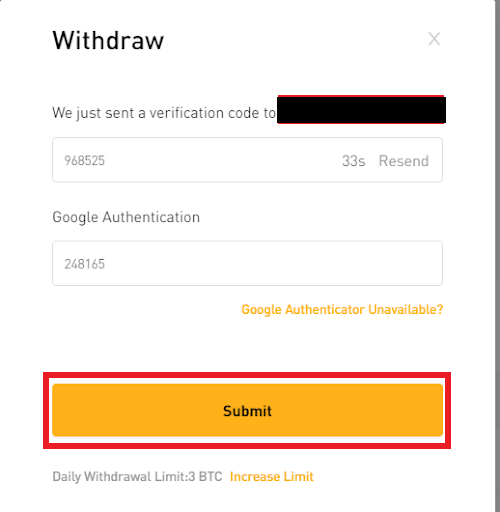Close the Withdraw dialog with the X icon
The width and height of the screenshot is (500, 512).
click(x=434, y=39)
